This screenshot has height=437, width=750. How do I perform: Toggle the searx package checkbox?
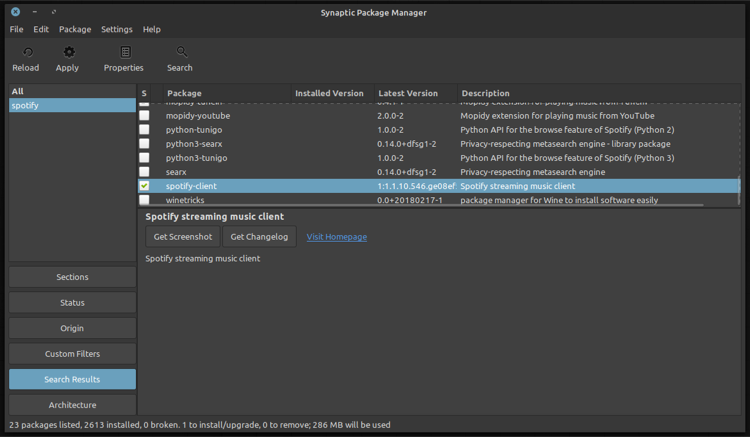pyautogui.click(x=144, y=172)
